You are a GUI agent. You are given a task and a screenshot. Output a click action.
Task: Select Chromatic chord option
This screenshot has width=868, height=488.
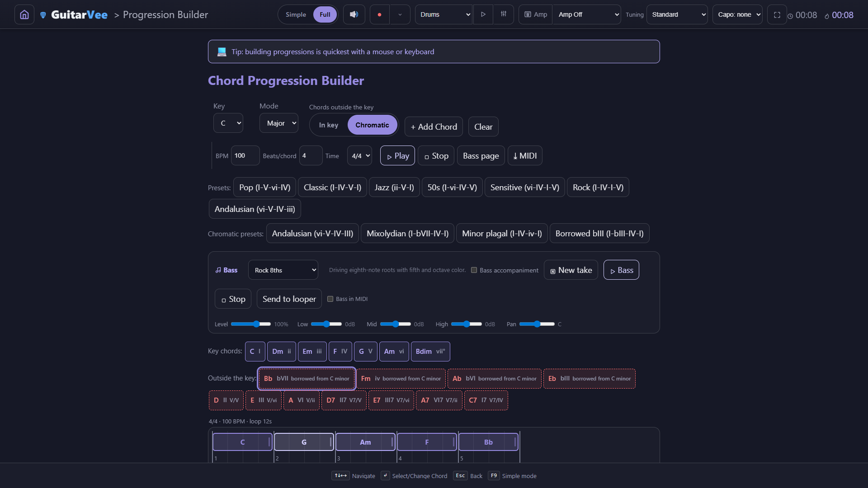coord(372,125)
